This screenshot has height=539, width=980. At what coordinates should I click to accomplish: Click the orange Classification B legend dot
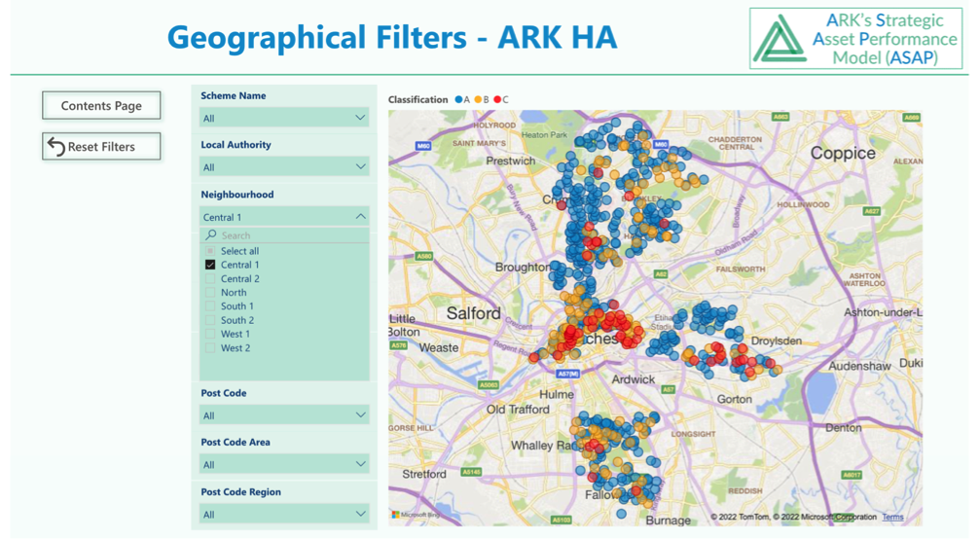478,99
